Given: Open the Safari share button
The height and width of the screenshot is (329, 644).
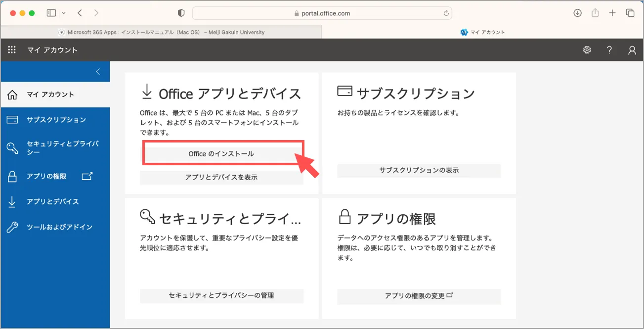Looking at the screenshot, I should tap(595, 13).
